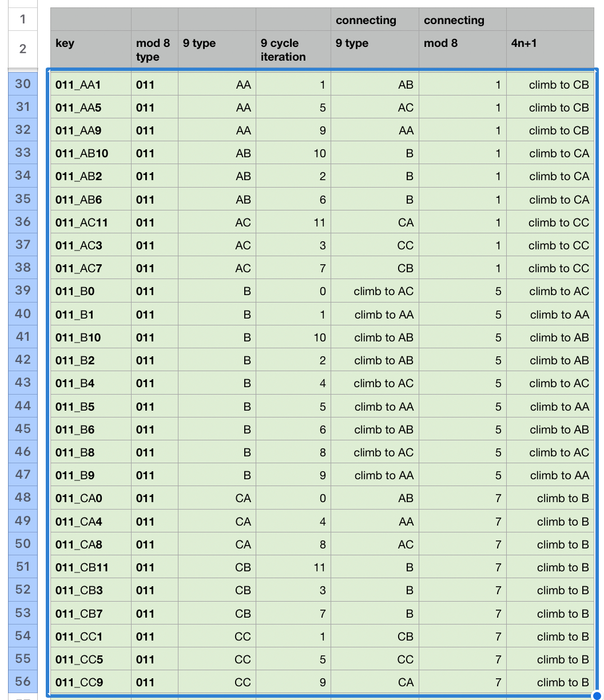Click the "4n+1" column header cell
The width and height of the screenshot is (604, 700).
click(x=550, y=50)
